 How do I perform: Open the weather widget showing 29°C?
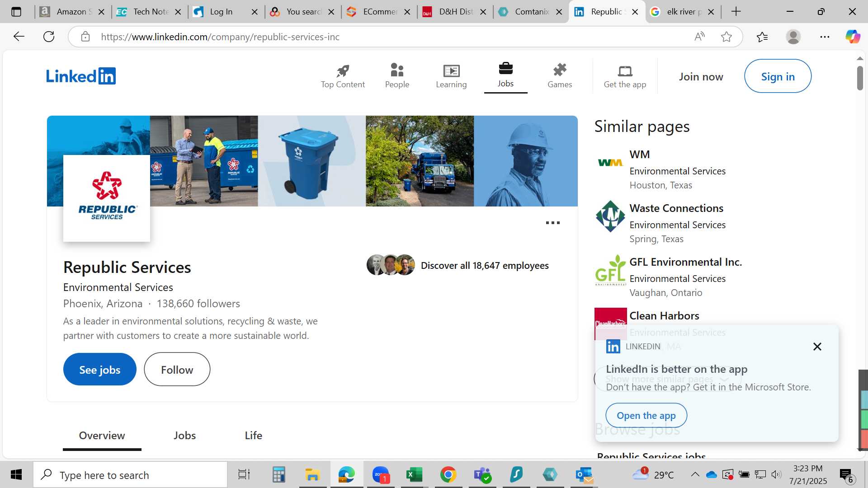653,474
